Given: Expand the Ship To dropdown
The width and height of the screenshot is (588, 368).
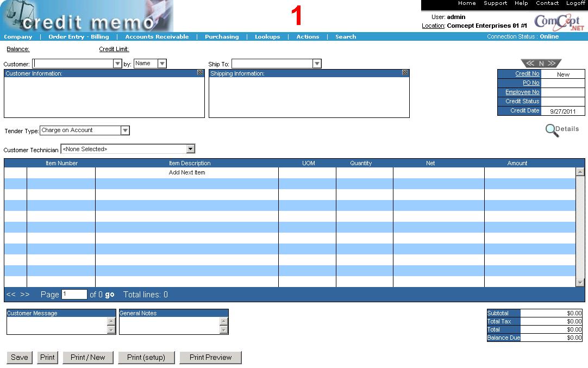Looking at the screenshot, I should tap(317, 64).
